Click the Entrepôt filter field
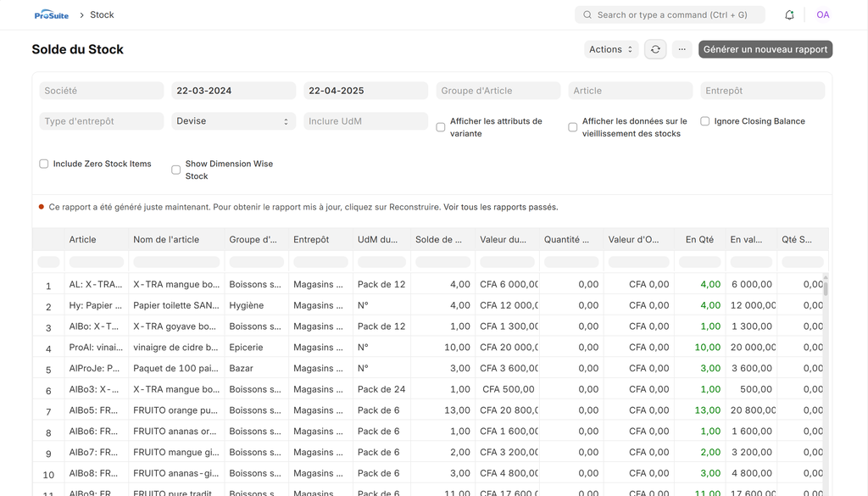Viewport: 868px width, 496px height. (x=762, y=91)
